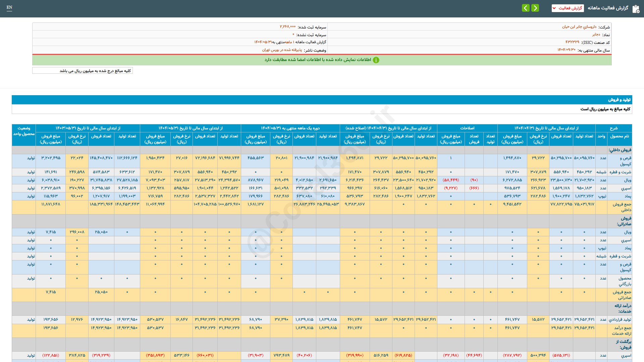Click the دجابر symbol link
The height and width of the screenshot is (362, 644).
click(x=596, y=35)
